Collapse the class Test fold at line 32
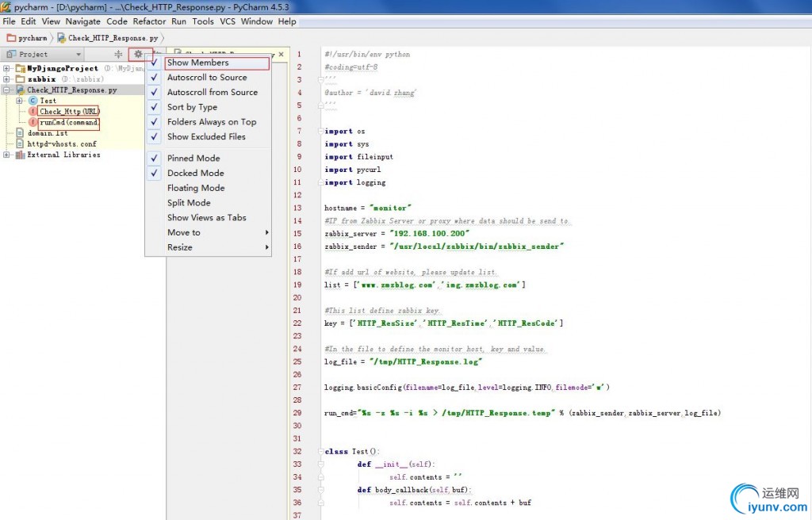812x520 pixels. (x=320, y=452)
